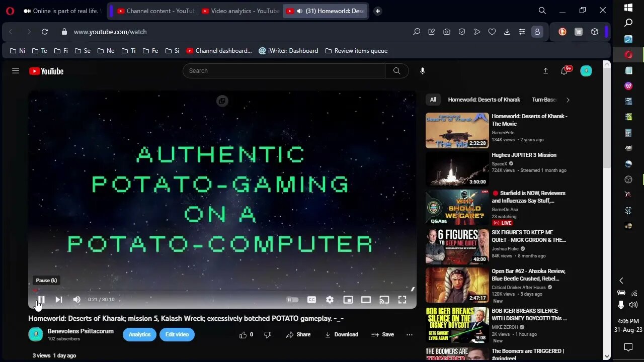Show more filter chips with the right arrow
This screenshot has width=644, height=362.
coord(568,100)
